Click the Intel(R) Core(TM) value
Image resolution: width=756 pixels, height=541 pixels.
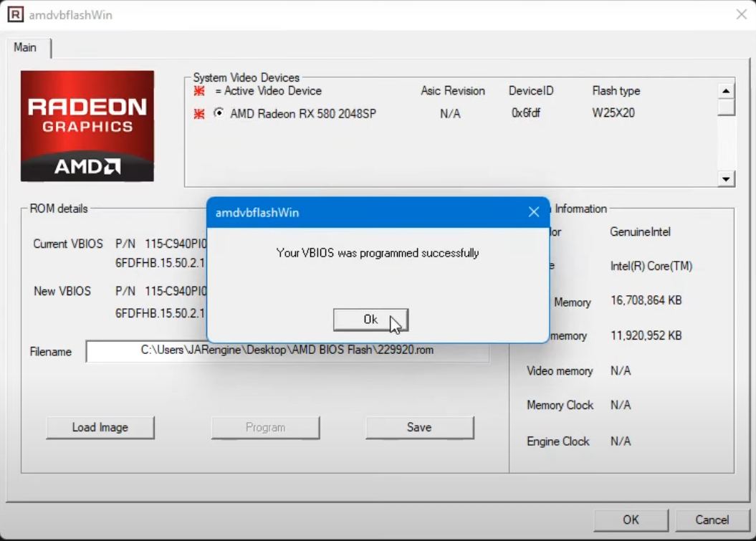coord(651,266)
